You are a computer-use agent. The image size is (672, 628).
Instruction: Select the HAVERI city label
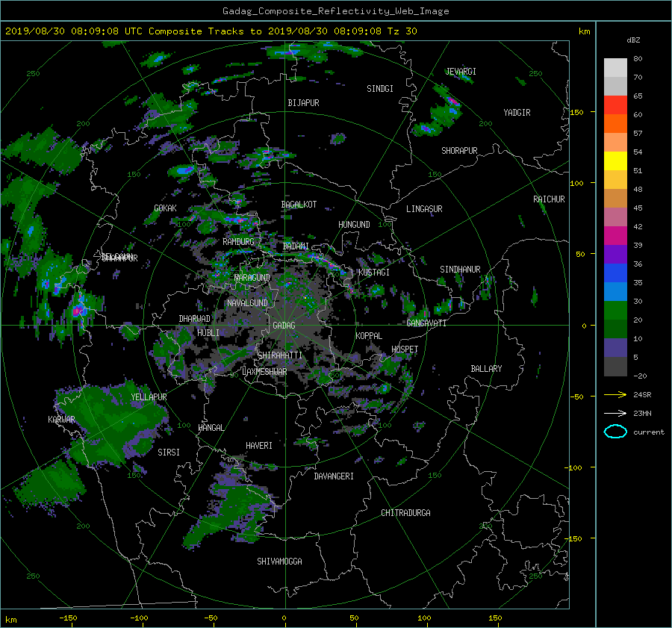pos(259,447)
